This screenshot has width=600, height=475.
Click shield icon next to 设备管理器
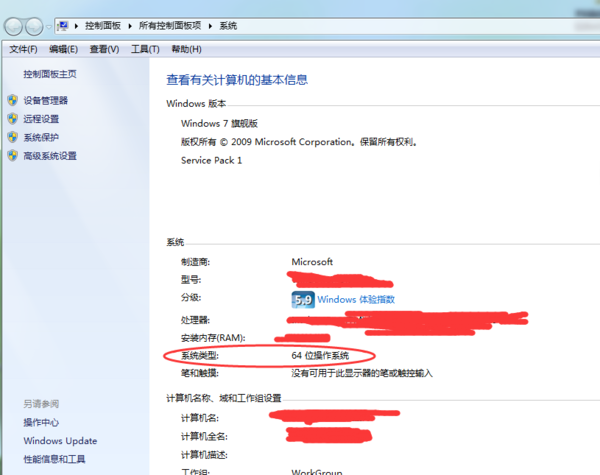pyautogui.click(x=13, y=100)
